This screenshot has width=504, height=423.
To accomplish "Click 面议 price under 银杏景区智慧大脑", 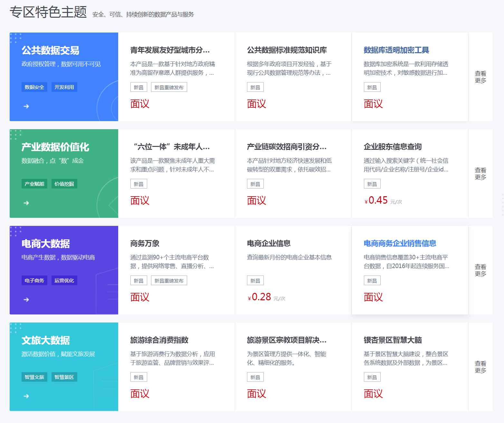I will click(373, 394).
